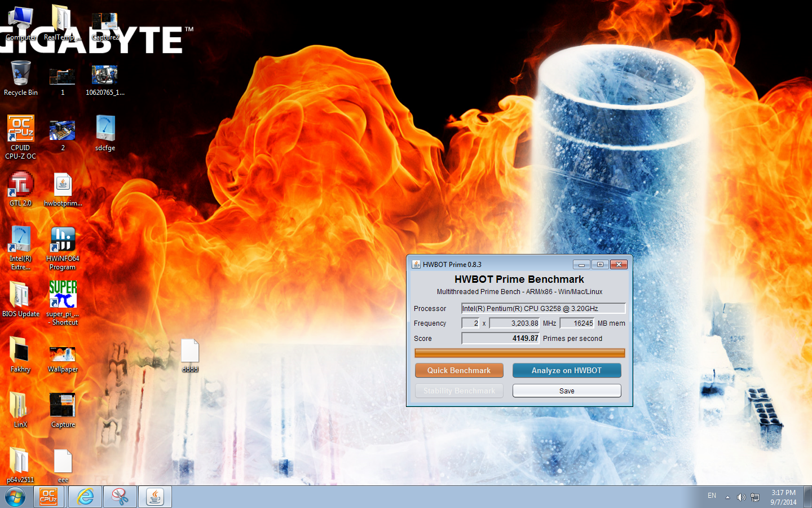Click the frequency field showing 3,203.88
812x508 pixels.
(x=514, y=323)
